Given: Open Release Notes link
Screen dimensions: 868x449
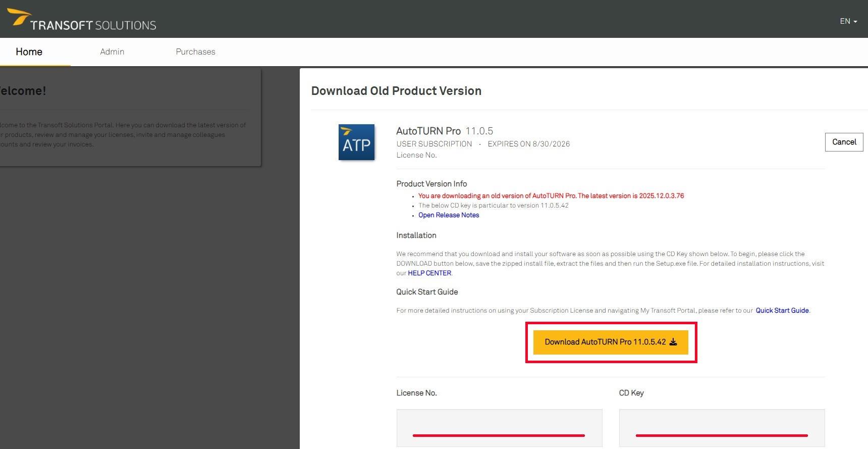Looking at the screenshot, I should point(449,215).
